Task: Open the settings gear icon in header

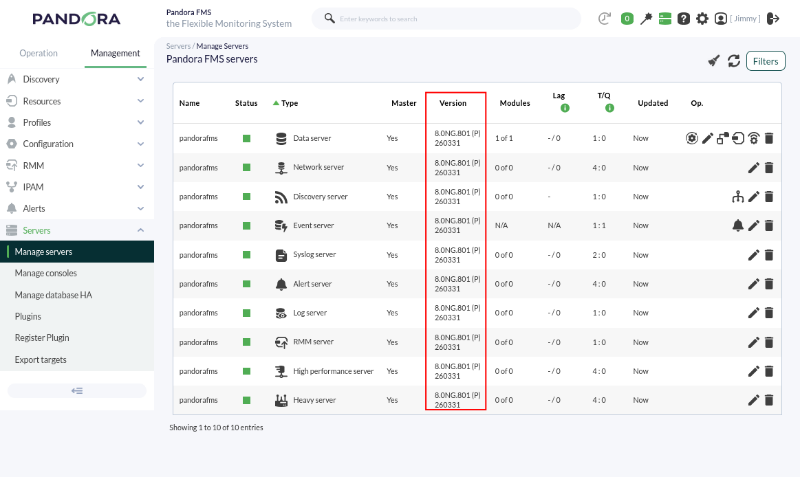Action: pos(702,19)
